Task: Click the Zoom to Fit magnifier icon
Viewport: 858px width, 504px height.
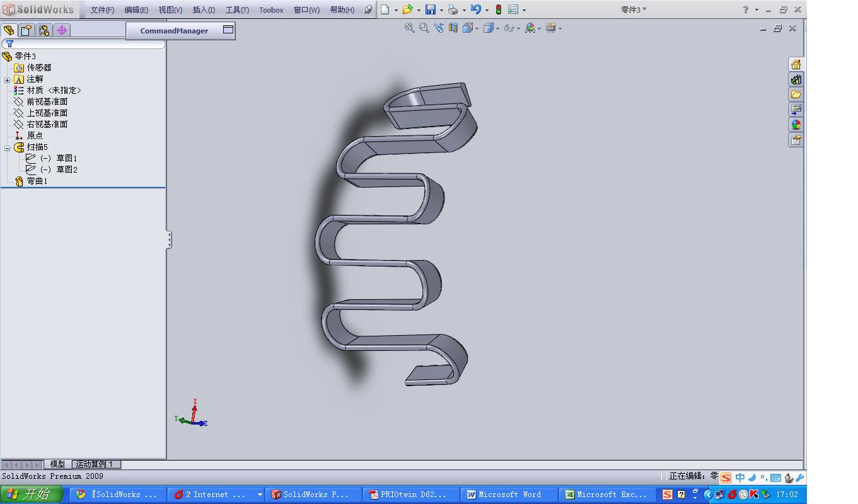Action: [x=410, y=28]
